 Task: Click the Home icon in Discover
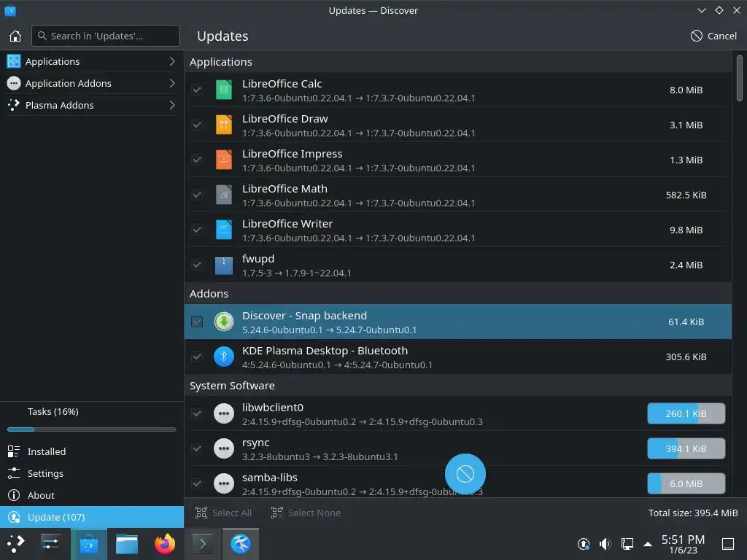[x=15, y=36]
